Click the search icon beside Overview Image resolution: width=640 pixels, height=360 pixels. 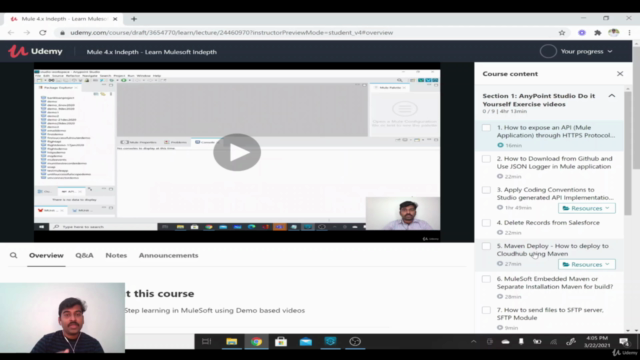tap(13, 256)
